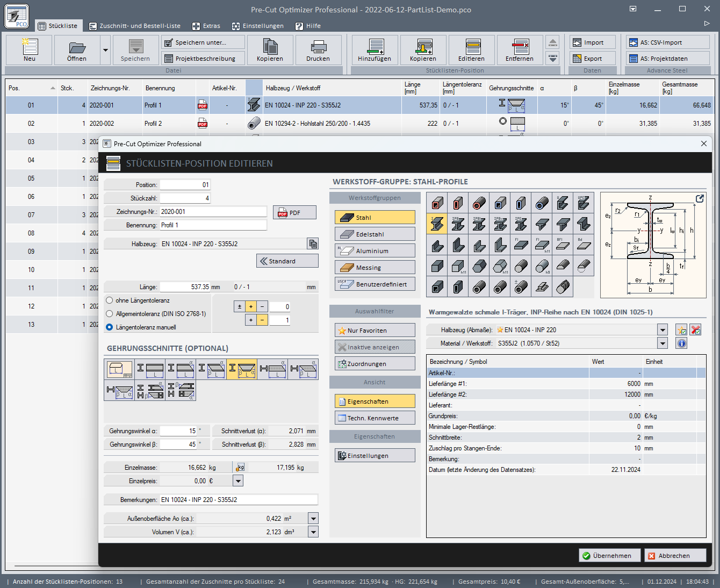The image size is (720, 588).
Task: Open the Zuordnungen button
Action: 375,363
